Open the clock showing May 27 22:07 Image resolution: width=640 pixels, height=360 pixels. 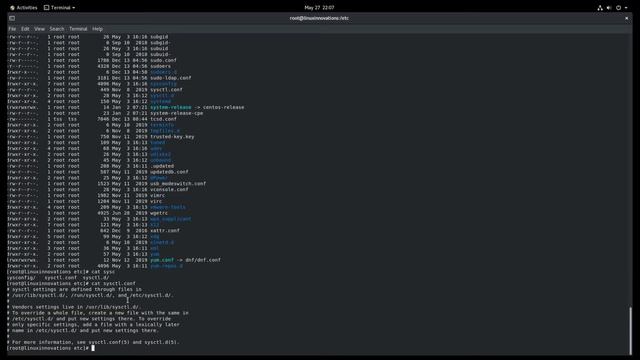tap(319, 7)
